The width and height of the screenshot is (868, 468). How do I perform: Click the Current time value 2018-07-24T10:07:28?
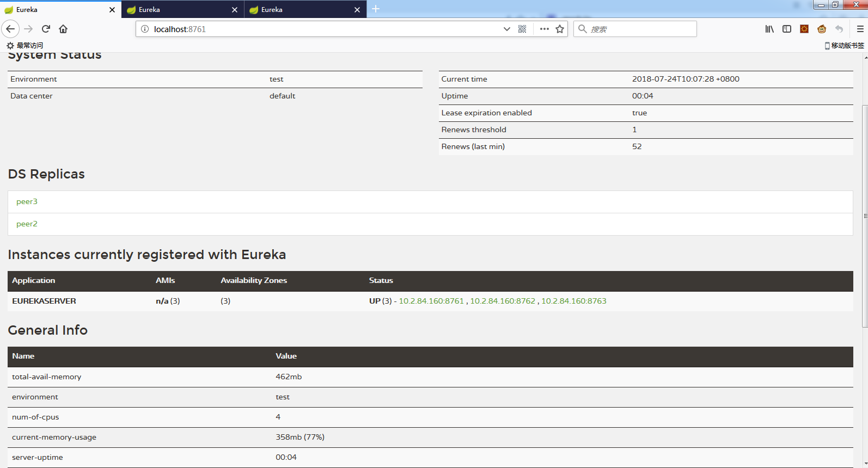pyautogui.click(x=686, y=79)
